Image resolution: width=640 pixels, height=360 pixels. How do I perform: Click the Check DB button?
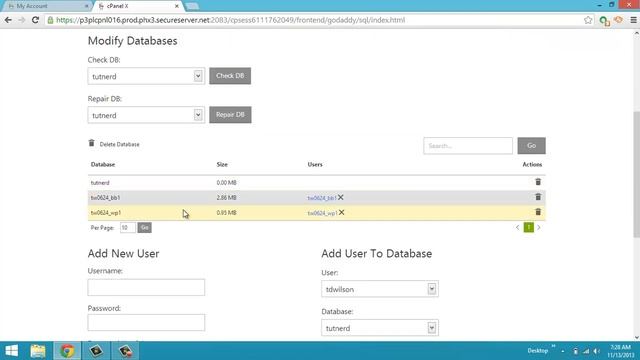click(230, 76)
